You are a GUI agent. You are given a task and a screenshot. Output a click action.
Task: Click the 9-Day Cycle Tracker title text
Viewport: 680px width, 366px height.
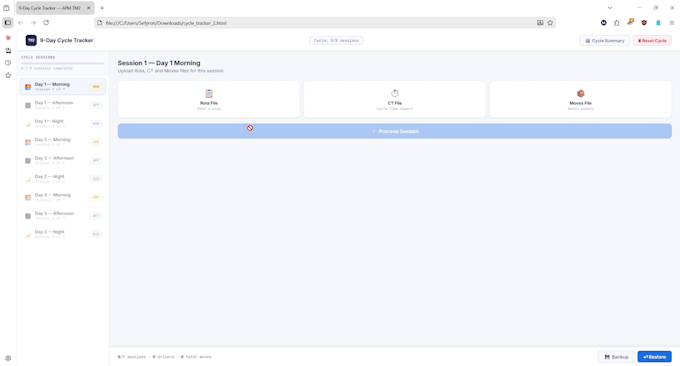click(66, 40)
